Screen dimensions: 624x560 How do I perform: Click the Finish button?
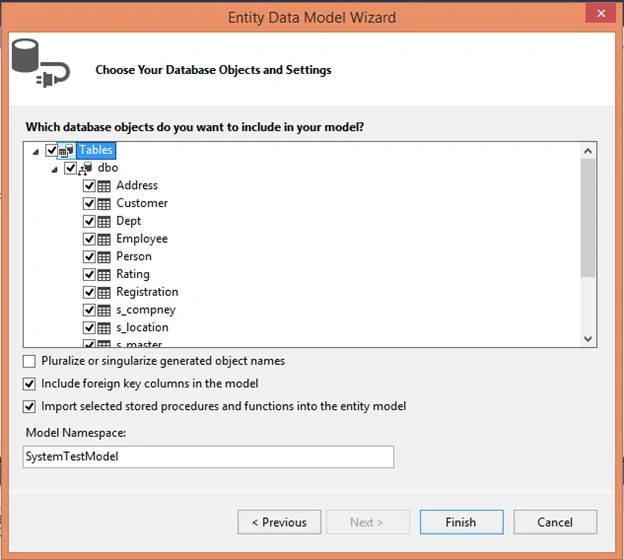pos(462,522)
